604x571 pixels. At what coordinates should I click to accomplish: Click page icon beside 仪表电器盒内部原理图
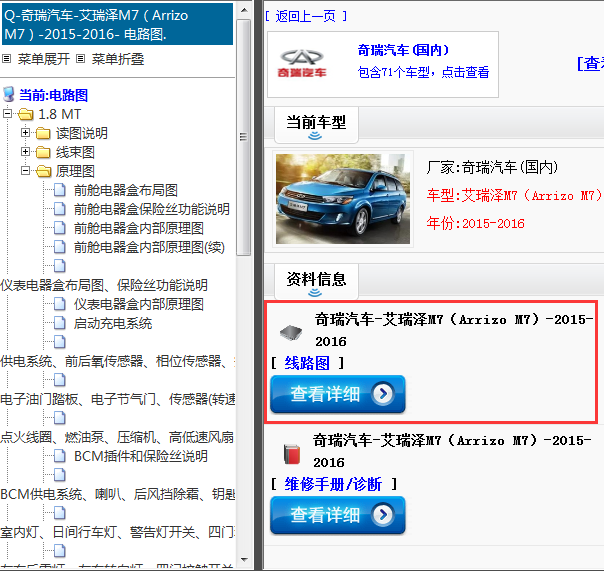point(59,304)
